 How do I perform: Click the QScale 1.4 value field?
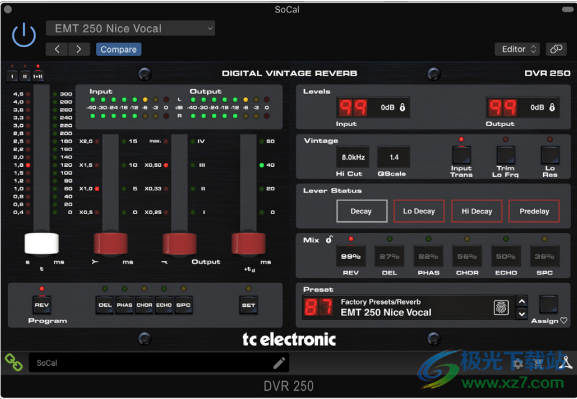pyautogui.click(x=394, y=157)
